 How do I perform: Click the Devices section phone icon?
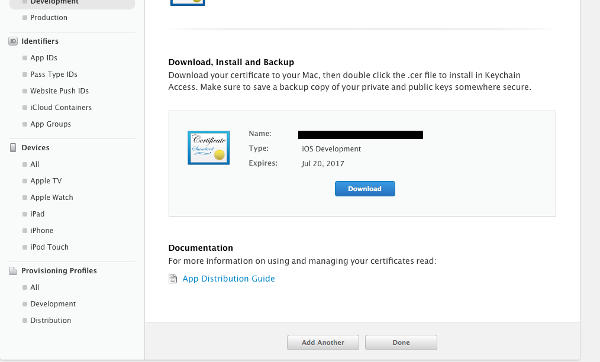13,148
